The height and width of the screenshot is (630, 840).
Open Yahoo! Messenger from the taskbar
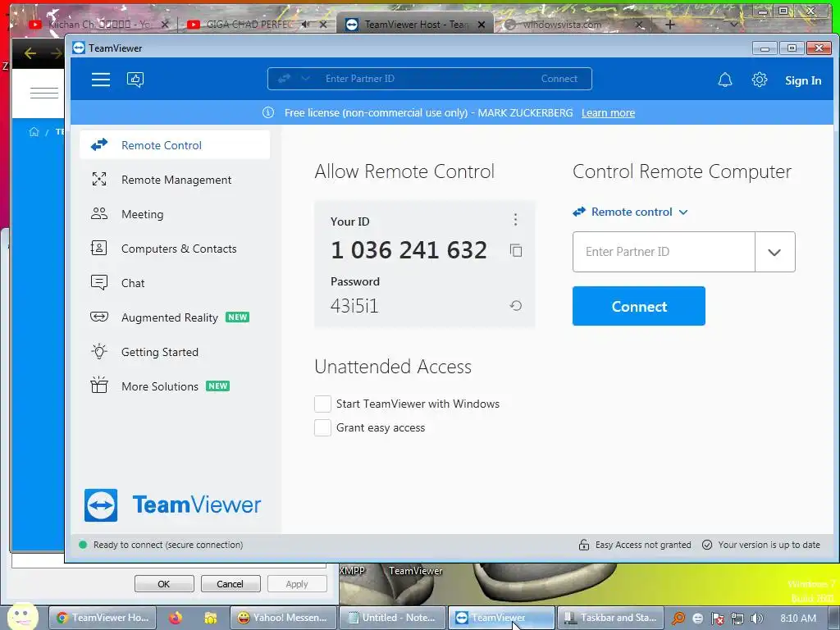click(x=283, y=618)
